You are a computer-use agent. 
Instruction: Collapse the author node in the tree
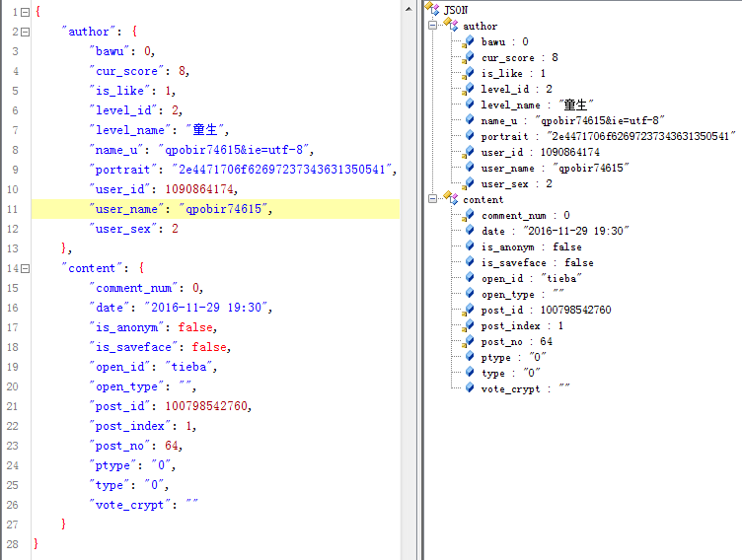[x=432, y=25]
